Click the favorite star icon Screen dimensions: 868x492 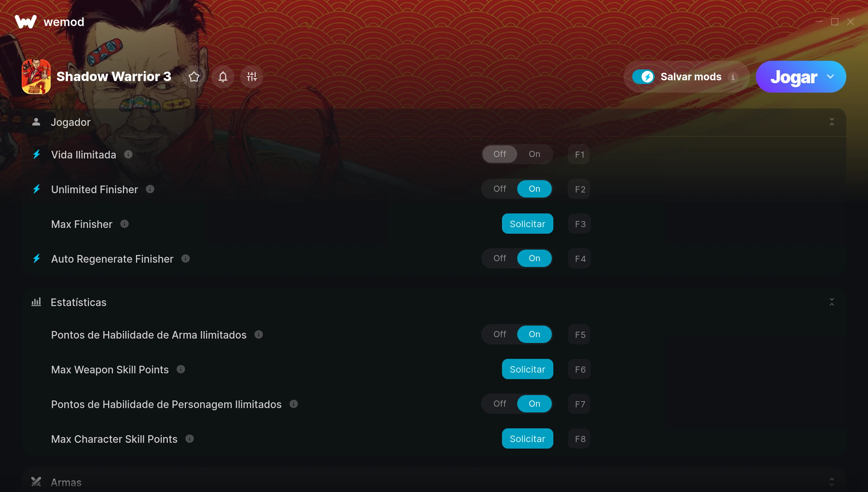194,77
